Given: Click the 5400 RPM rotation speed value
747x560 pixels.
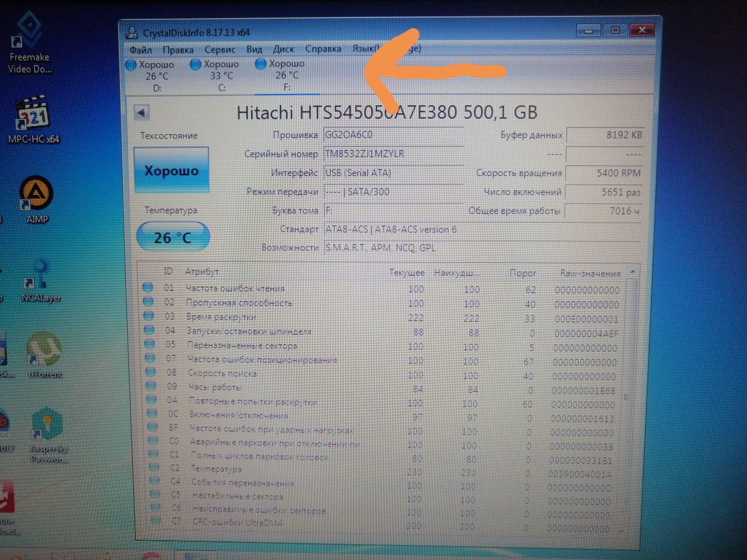Looking at the screenshot, I should 604,173.
